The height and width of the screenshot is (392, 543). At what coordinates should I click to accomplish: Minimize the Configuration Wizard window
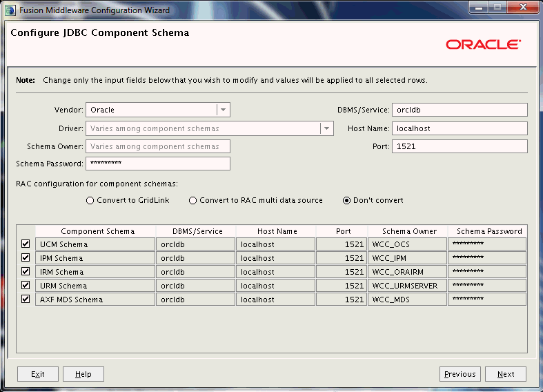(479, 8)
